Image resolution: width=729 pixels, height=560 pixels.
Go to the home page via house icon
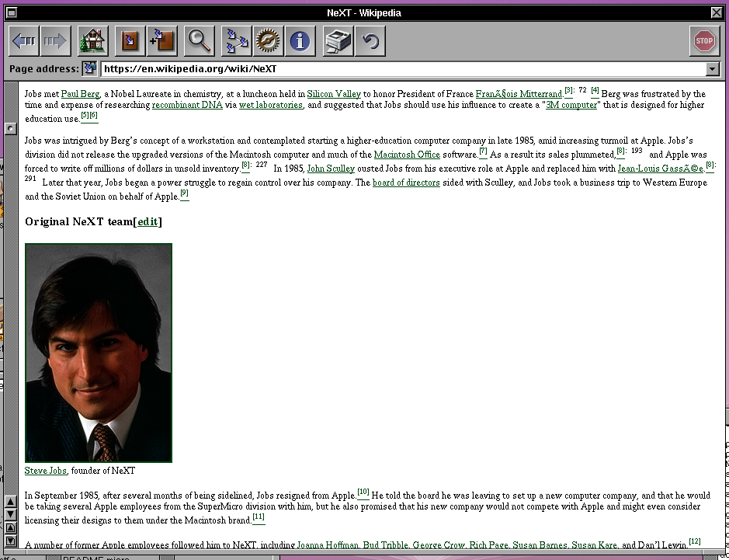click(x=92, y=41)
